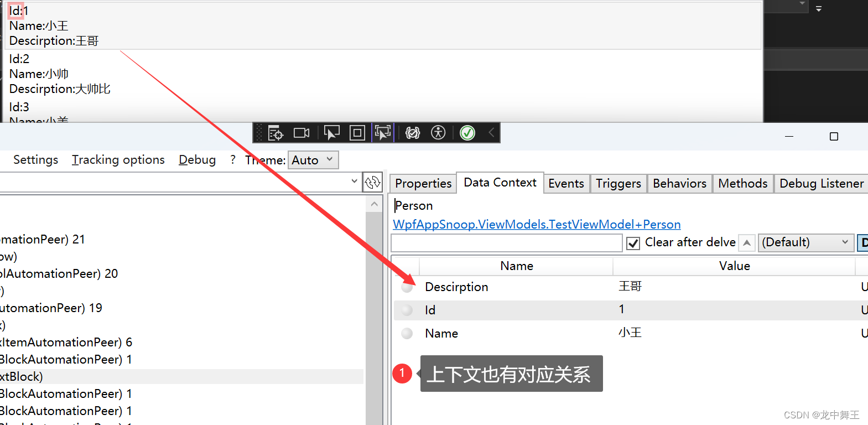This screenshot has width=868, height=425.
Task: Toggle Track Focused Element icon
Action: click(383, 133)
